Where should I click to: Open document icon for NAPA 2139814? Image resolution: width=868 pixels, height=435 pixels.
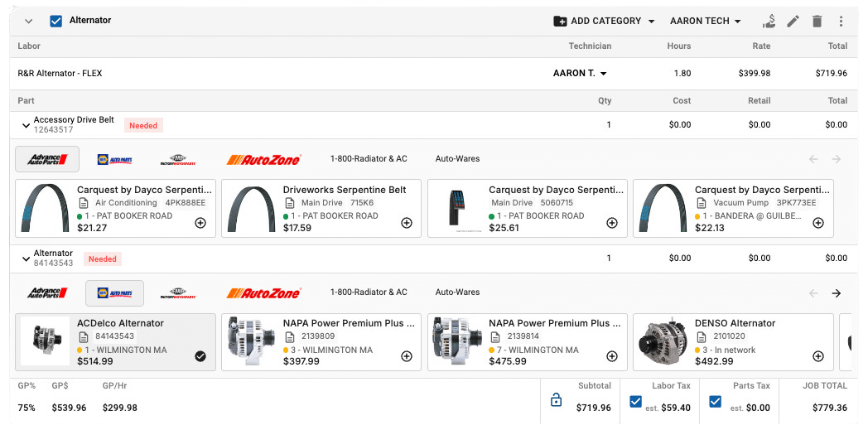pos(495,337)
